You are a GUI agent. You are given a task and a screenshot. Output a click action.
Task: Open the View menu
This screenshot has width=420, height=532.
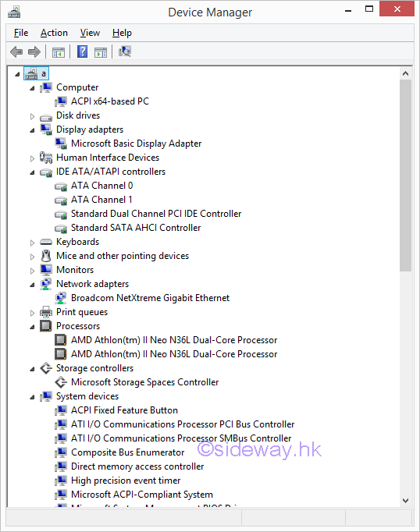tap(90, 33)
